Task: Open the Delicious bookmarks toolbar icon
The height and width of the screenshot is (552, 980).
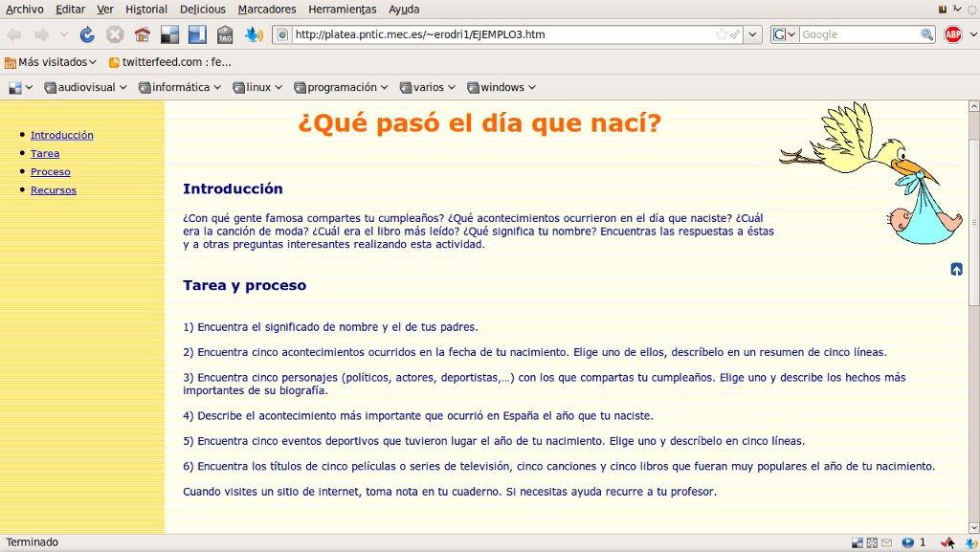Action: coord(169,34)
